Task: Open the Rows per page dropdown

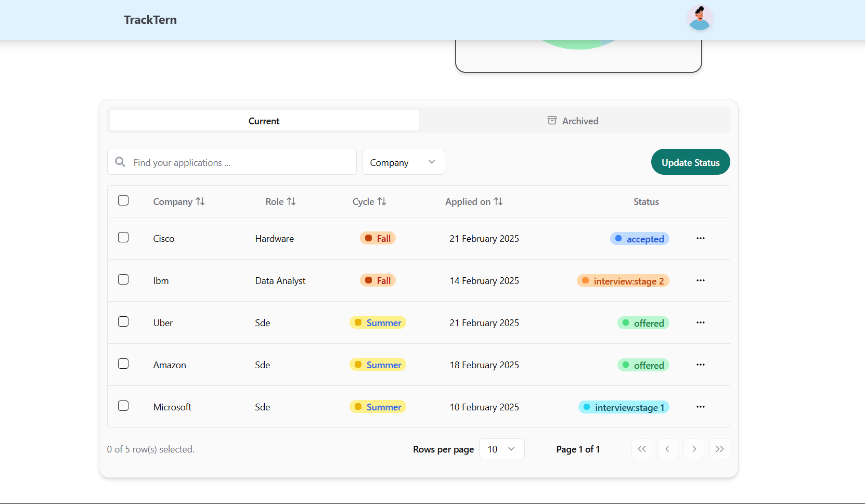Action: tap(502, 449)
